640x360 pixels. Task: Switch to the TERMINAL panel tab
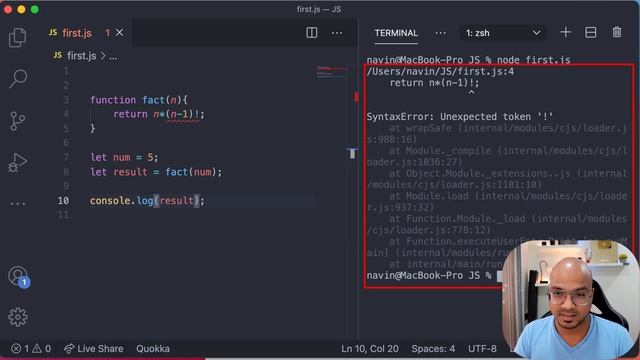(x=396, y=33)
